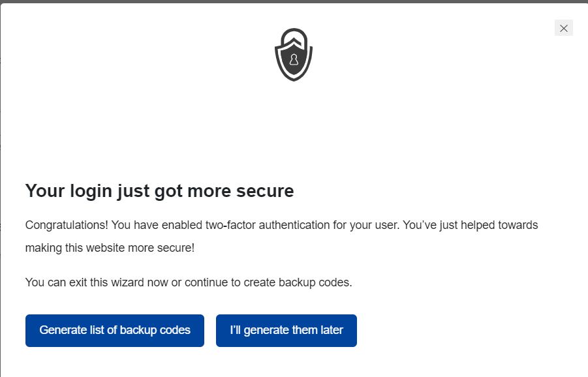
Task: Click the shield padlock logo icon
Action: [x=294, y=54]
